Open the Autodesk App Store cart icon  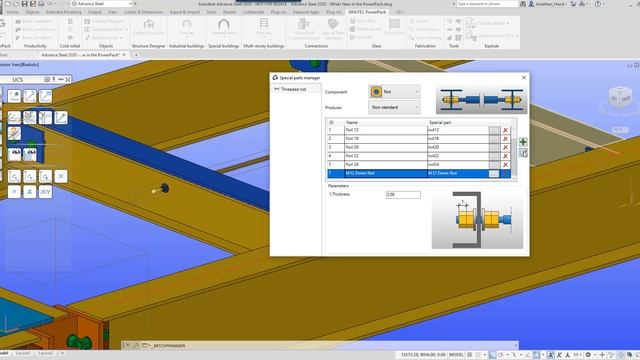[573, 4]
